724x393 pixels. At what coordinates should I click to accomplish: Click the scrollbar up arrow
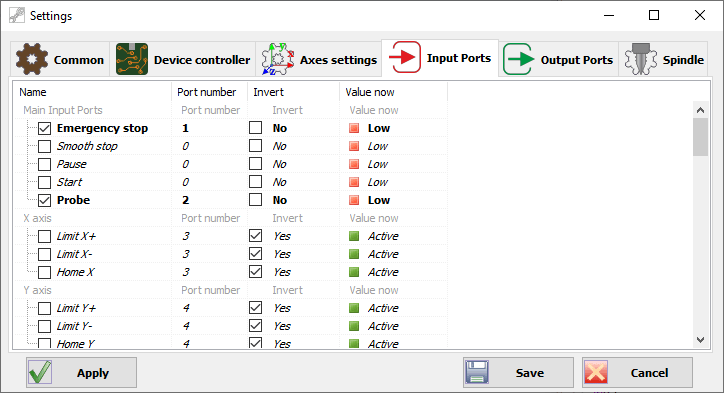700,110
